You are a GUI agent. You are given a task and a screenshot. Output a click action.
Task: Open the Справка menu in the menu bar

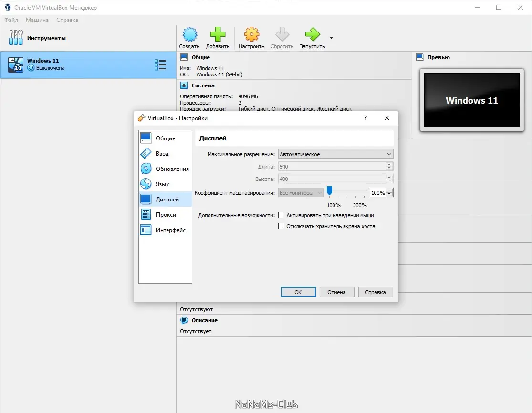(x=67, y=20)
